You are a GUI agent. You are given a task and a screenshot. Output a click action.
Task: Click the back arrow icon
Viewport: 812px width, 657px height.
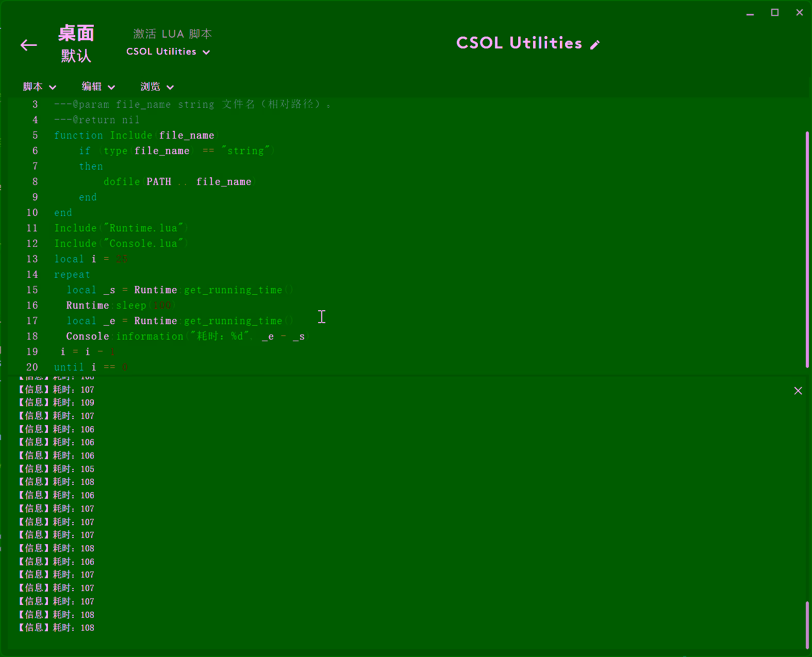point(29,45)
